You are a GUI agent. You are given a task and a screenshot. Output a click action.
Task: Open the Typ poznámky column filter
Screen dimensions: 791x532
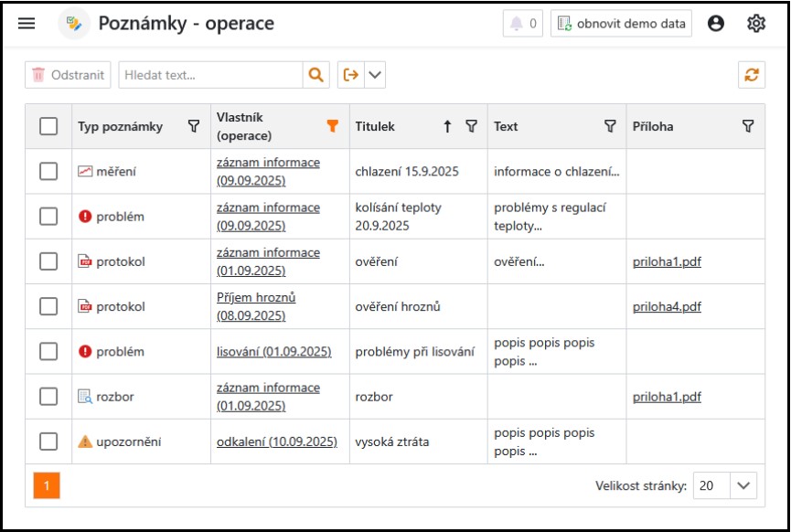click(x=194, y=126)
